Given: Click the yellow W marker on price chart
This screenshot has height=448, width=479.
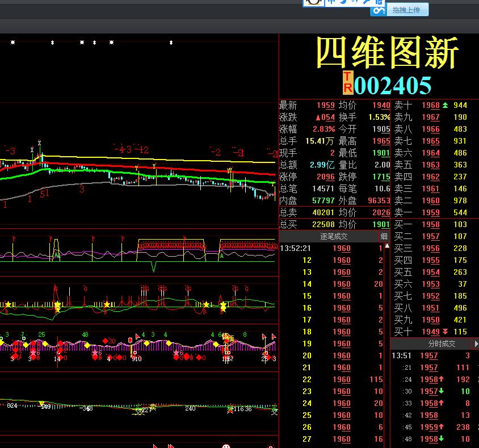Looking at the screenshot, I should point(229,170).
